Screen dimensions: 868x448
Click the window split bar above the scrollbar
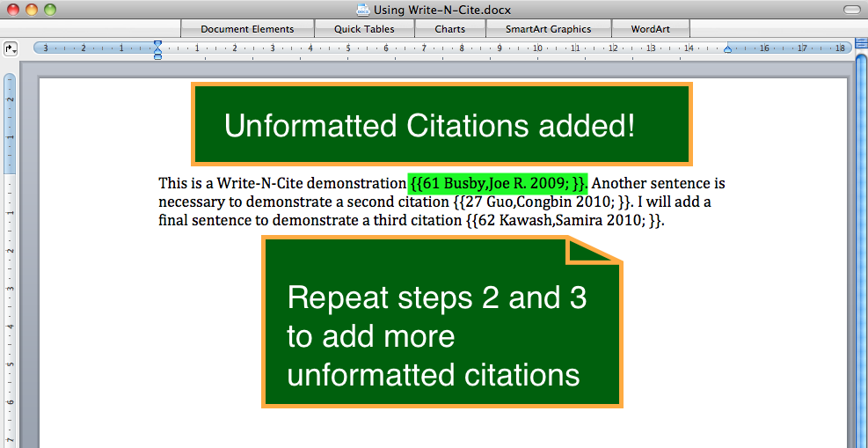[861, 43]
